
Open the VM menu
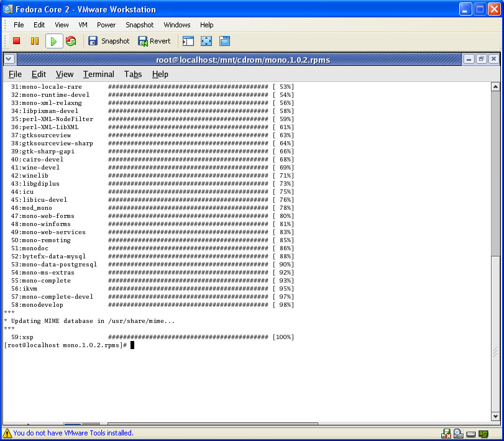click(x=83, y=25)
